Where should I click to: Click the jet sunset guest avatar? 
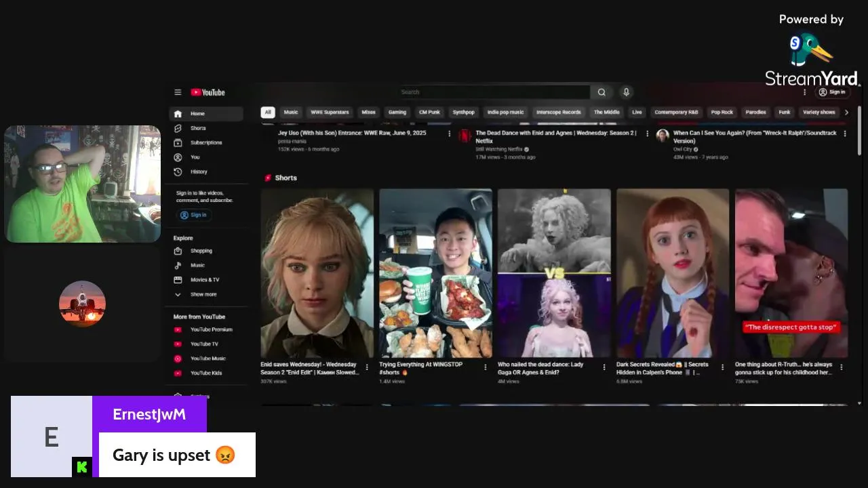click(x=82, y=304)
